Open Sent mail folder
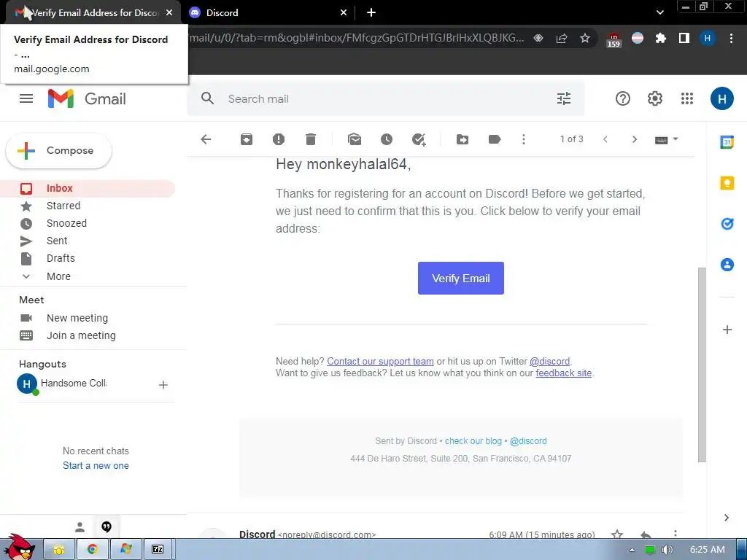Viewport: 747px width, 560px height. point(57,241)
